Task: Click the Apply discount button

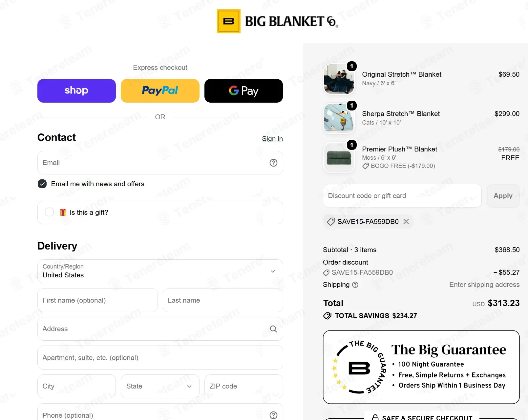Action: pos(503,196)
